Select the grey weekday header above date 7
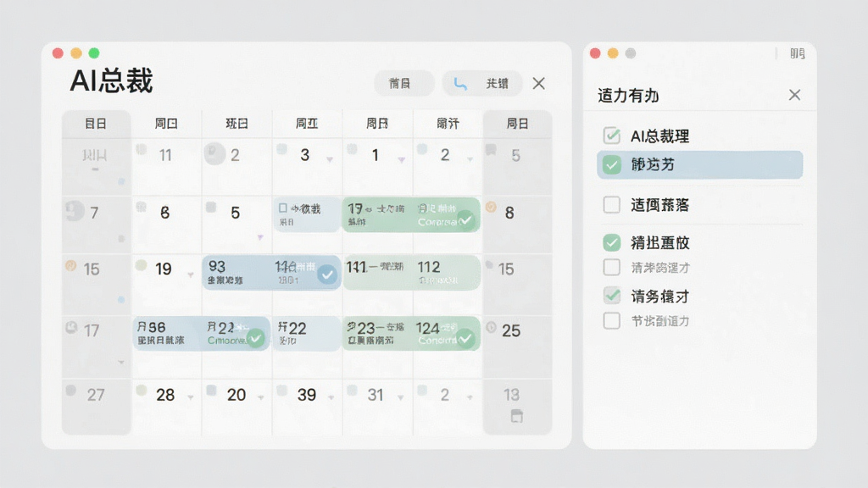The image size is (868, 488). tap(96, 124)
